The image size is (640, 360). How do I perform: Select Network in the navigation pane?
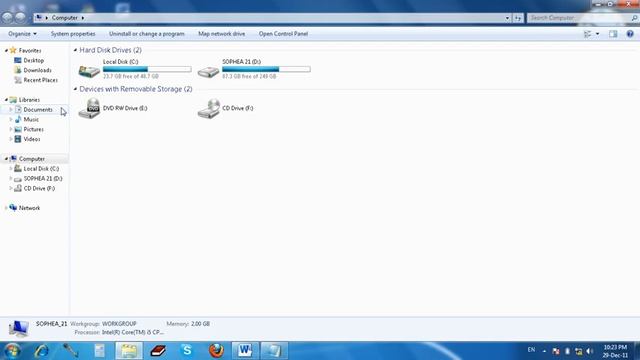(29, 208)
